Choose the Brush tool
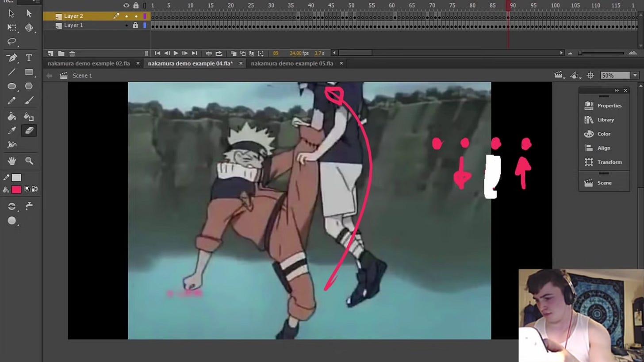The width and height of the screenshot is (644, 362). [x=29, y=100]
